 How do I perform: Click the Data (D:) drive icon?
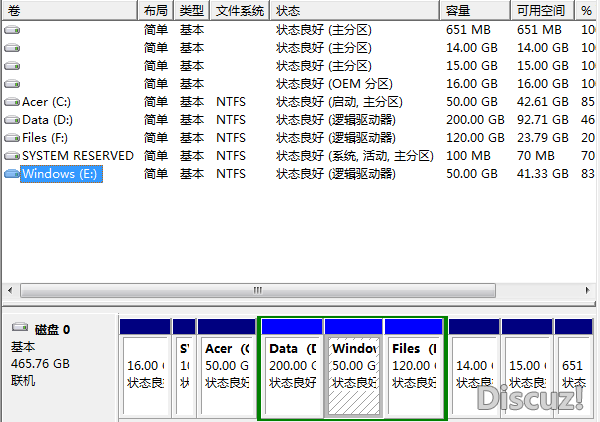(x=12, y=120)
